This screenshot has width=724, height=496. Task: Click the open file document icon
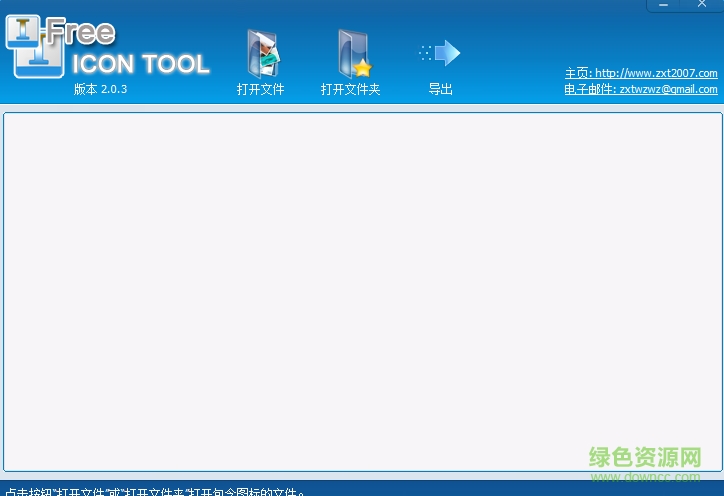(261, 54)
